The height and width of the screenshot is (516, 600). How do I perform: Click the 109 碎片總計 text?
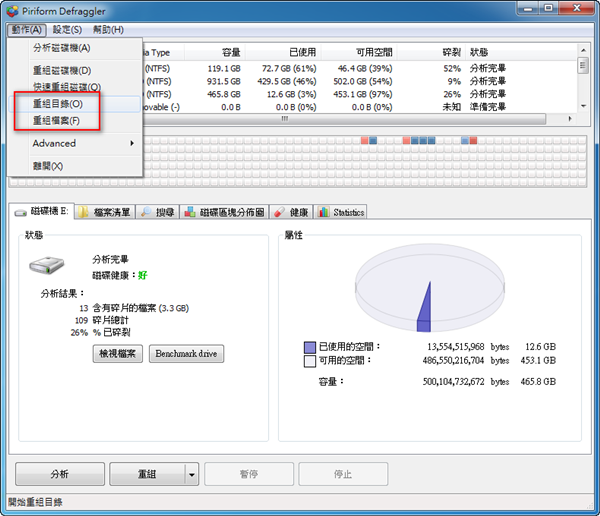pos(102,320)
